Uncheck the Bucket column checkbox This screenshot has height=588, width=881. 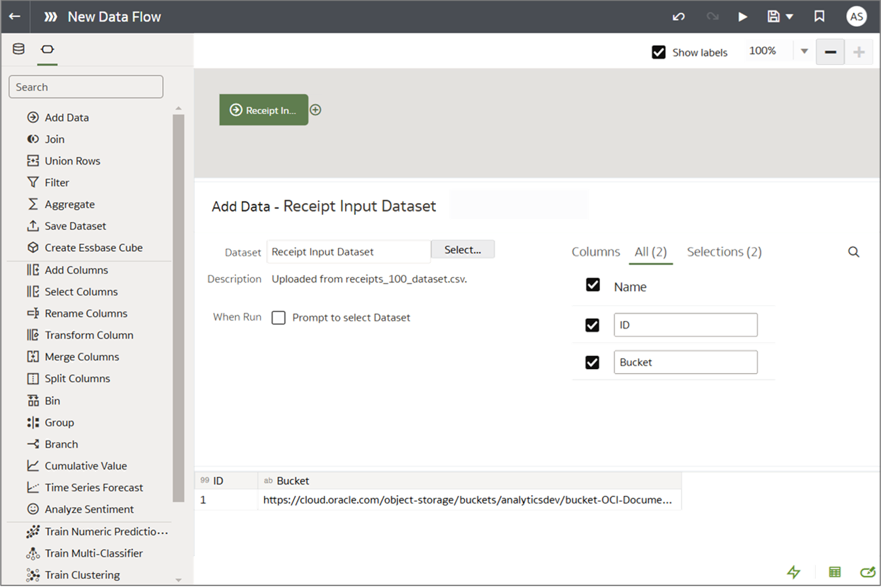[x=593, y=362]
